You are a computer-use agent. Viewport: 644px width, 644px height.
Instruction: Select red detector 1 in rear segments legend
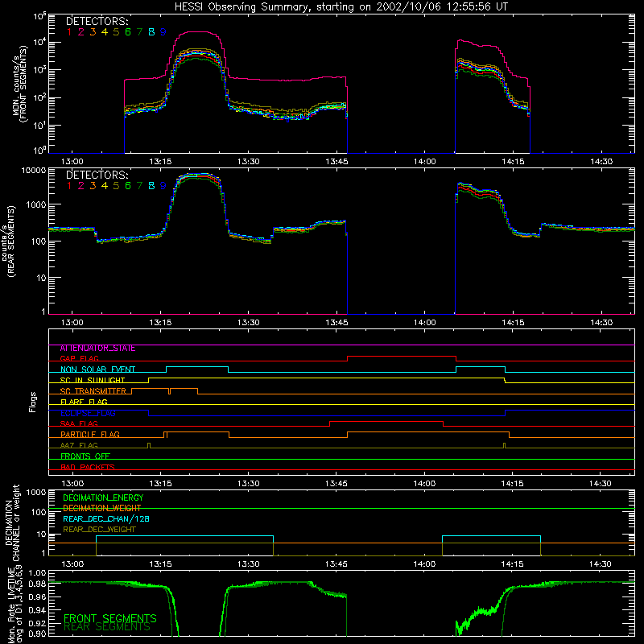point(69,186)
